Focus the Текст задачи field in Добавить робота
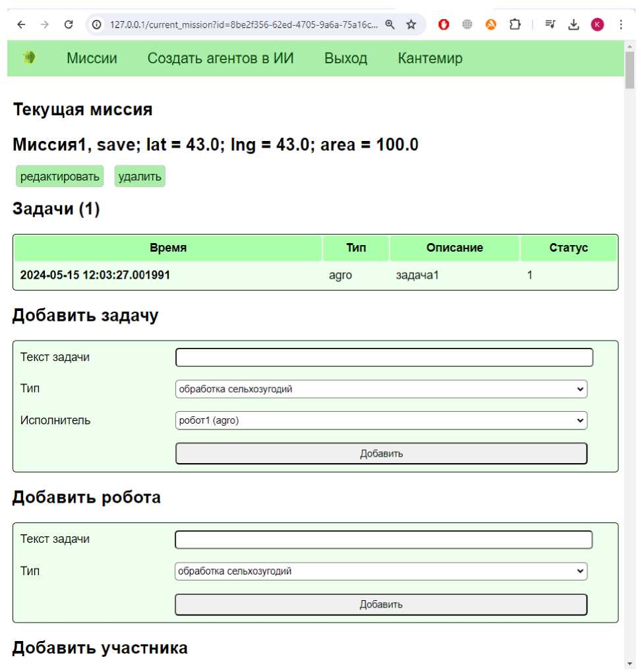 (384, 540)
